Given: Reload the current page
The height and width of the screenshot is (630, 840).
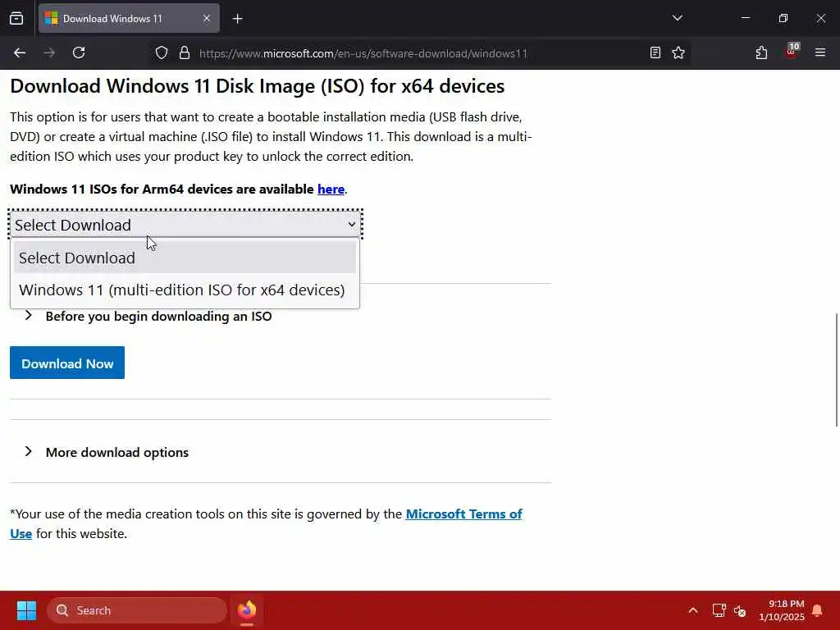Looking at the screenshot, I should point(79,52).
